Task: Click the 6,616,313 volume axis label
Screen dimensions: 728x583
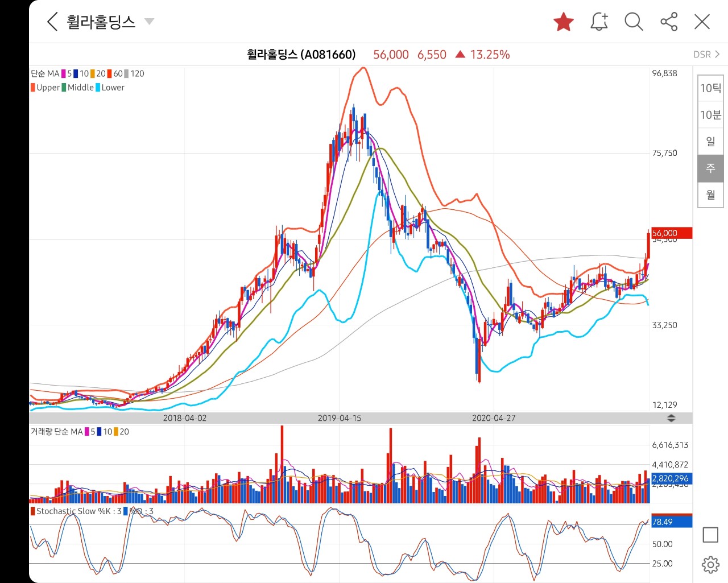Action: point(670,445)
